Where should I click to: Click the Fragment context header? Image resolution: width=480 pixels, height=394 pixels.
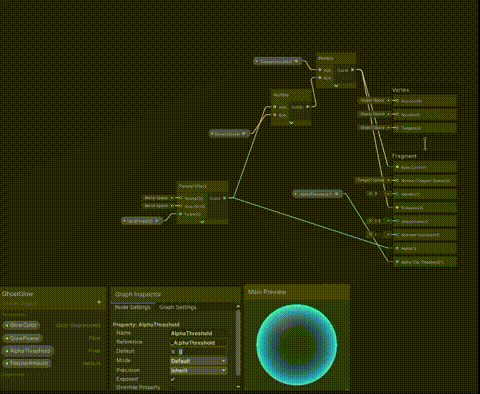[404, 156]
